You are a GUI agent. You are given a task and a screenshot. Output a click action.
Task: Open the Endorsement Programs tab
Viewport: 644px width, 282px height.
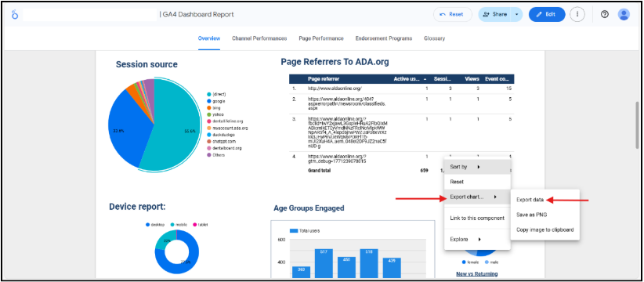384,38
